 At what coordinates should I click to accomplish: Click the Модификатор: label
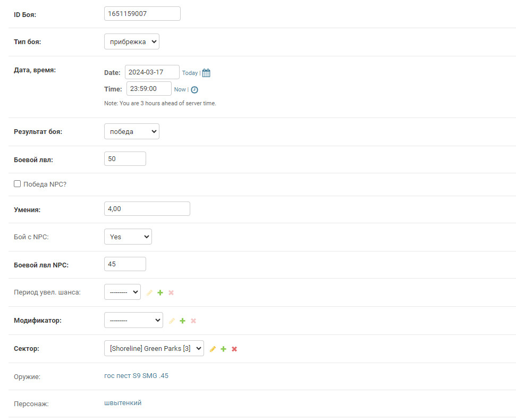[38, 321]
